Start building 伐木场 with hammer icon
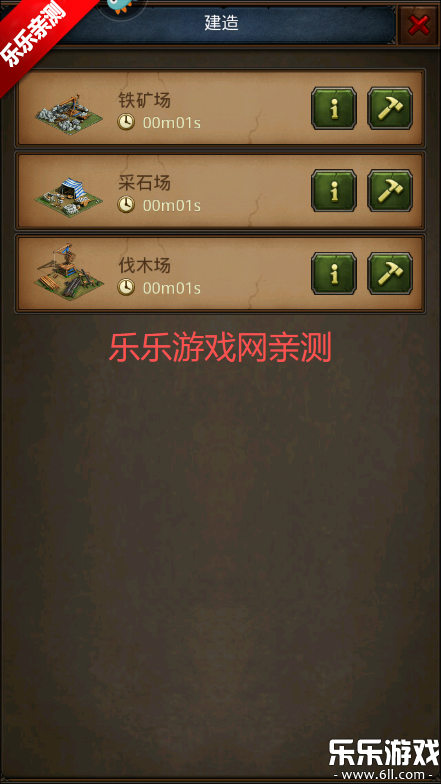This screenshot has height=784, width=441. [390, 274]
